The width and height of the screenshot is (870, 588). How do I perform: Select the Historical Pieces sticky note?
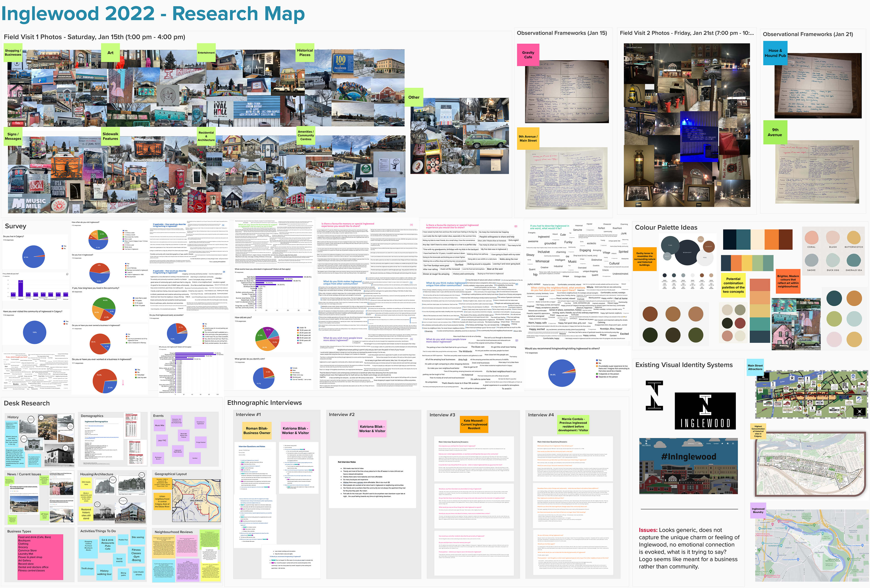(305, 53)
